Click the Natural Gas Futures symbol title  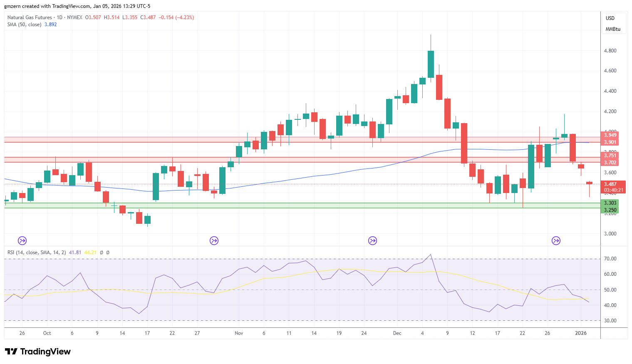pos(30,17)
